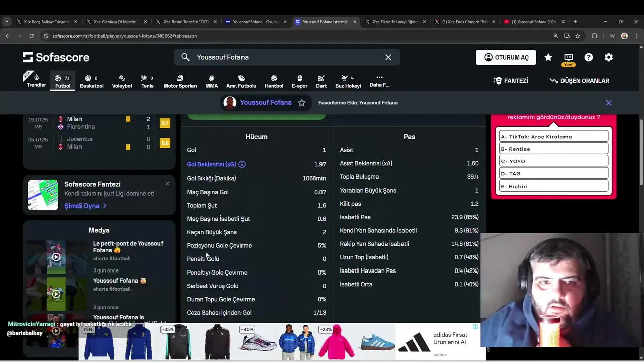
Task: Open the TV schedule icon marked Yeni
Action: pyautogui.click(x=569, y=59)
